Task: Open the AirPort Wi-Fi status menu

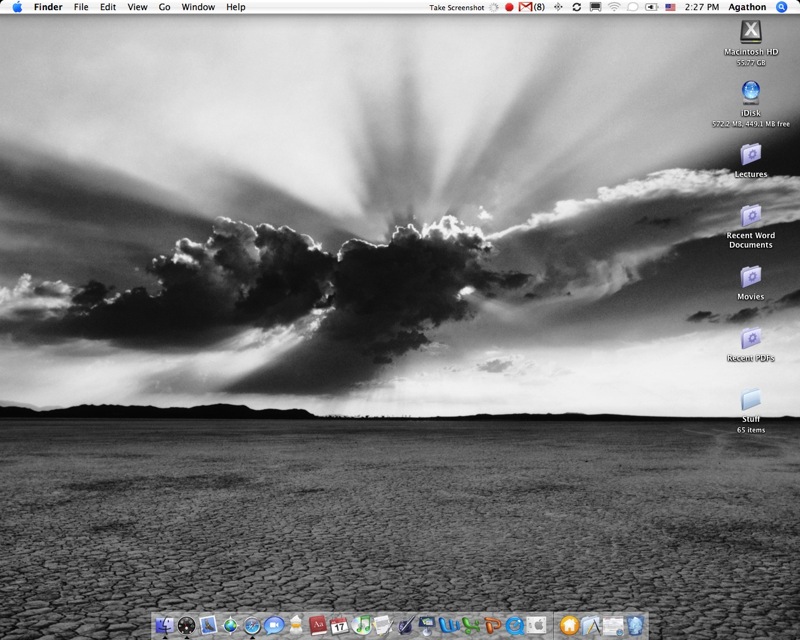Action: click(x=614, y=7)
